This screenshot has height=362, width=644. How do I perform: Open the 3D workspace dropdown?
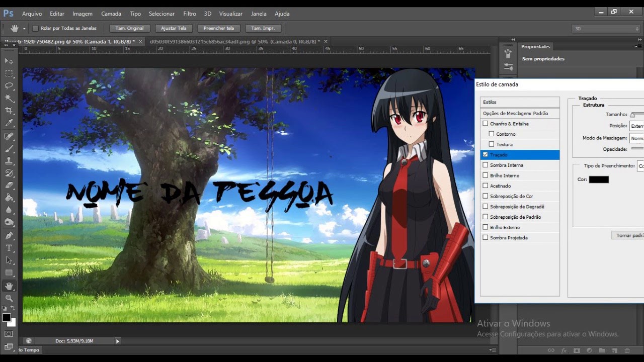coord(606,29)
